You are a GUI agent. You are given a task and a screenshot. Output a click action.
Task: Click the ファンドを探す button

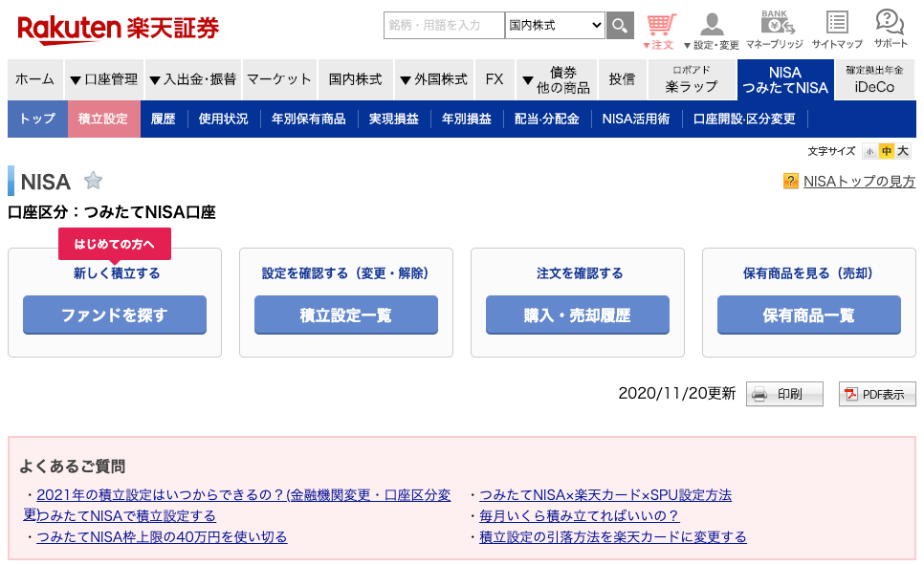(115, 315)
